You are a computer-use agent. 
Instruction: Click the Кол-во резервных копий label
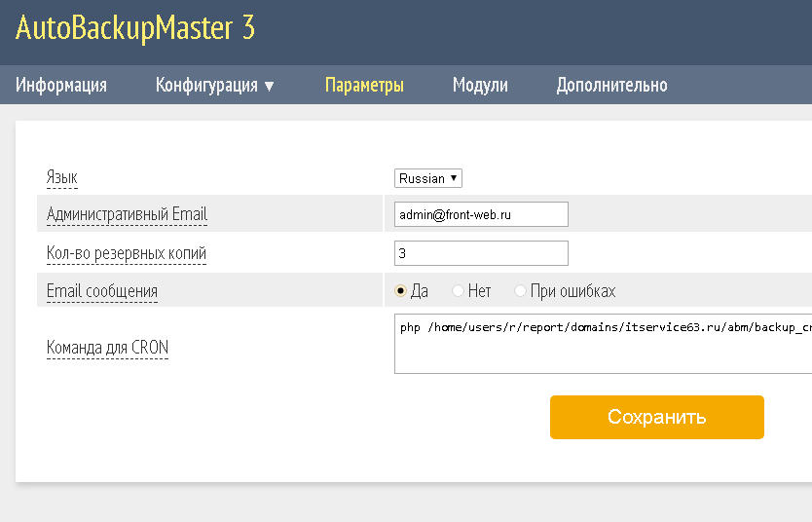coord(127,253)
